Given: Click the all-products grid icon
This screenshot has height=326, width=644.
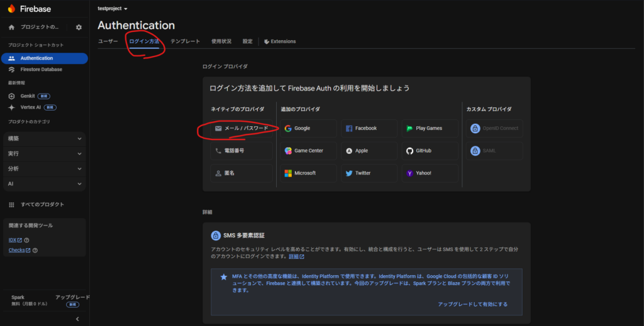Looking at the screenshot, I should point(11,205).
